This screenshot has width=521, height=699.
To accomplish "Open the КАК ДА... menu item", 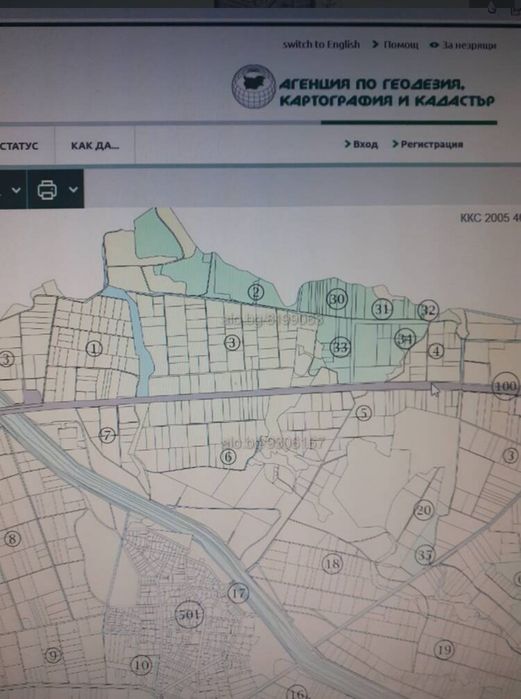I will coord(95,146).
